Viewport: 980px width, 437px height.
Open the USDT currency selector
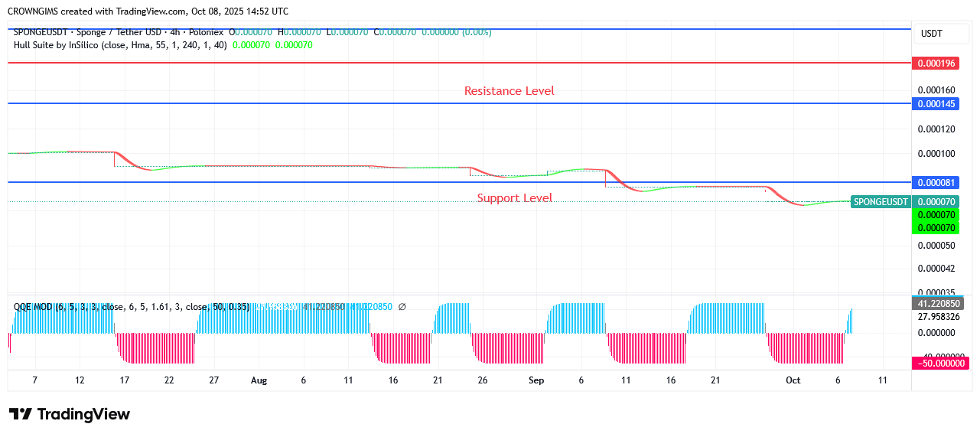pyautogui.click(x=931, y=34)
